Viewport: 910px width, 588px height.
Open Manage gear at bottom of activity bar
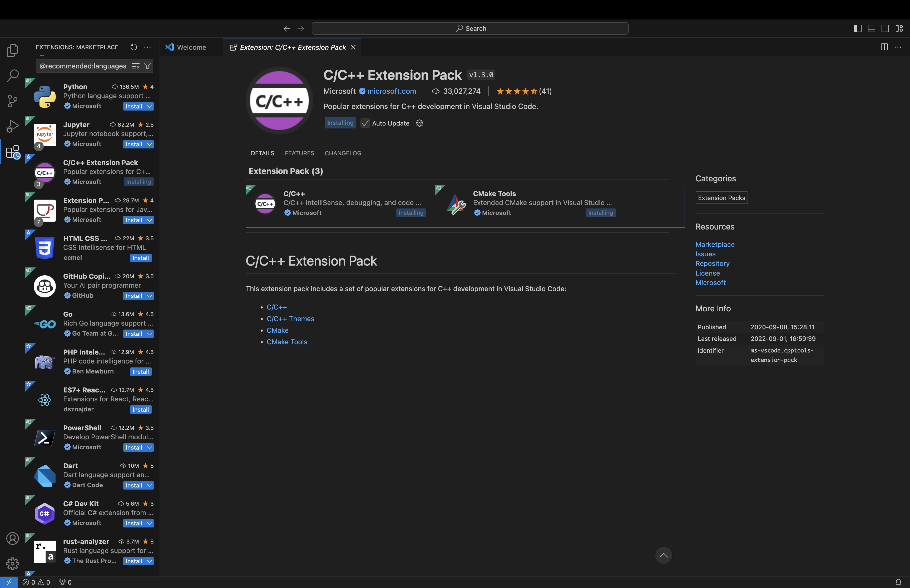click(x=13, y=564)
